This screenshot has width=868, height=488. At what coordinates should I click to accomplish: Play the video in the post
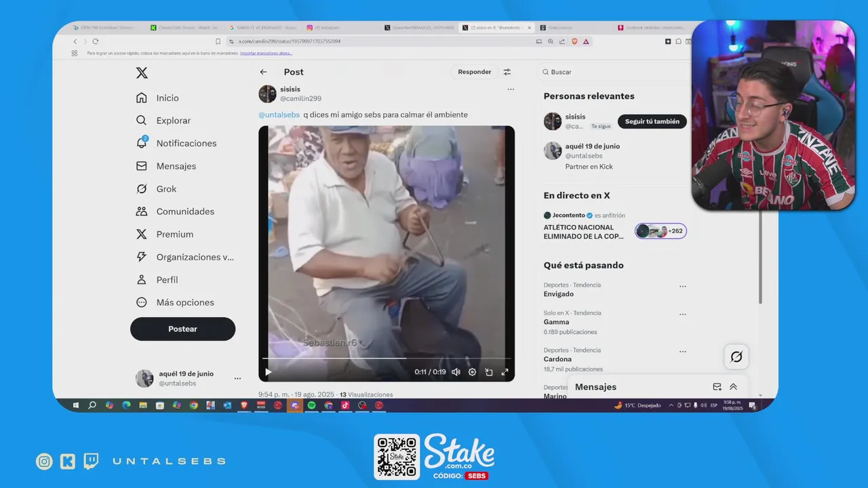coord(269,371)
